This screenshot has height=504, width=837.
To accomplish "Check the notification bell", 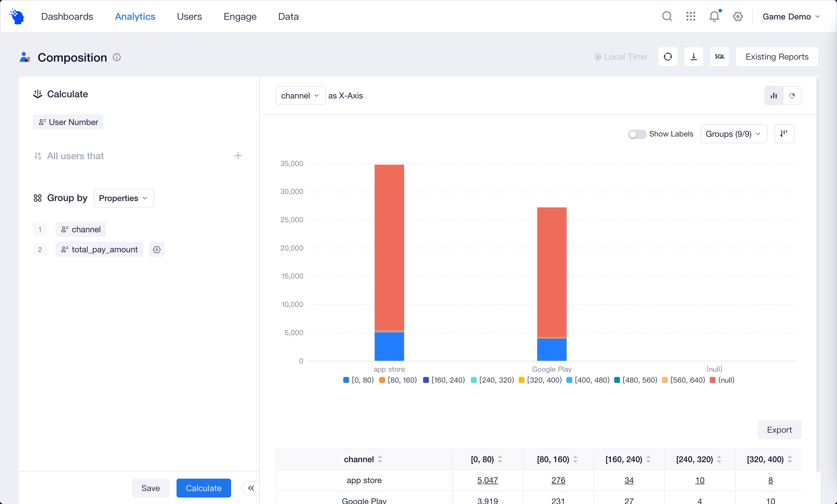I will click(714, 16).
